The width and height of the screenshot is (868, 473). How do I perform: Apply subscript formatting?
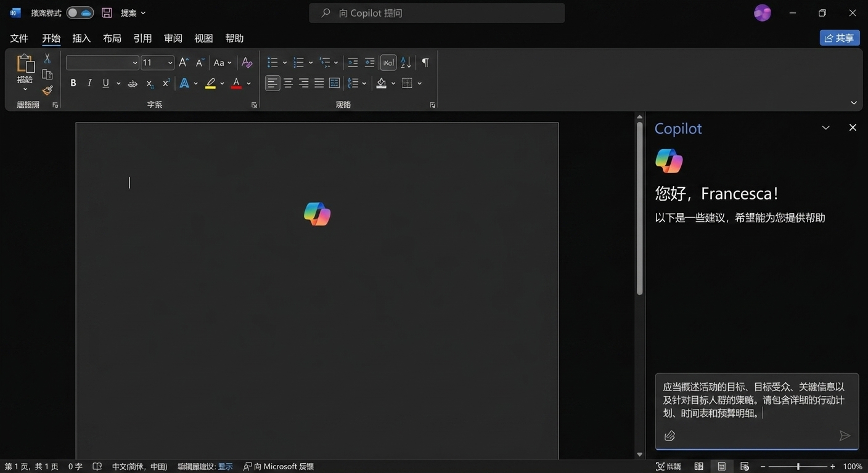coord(150,83)
